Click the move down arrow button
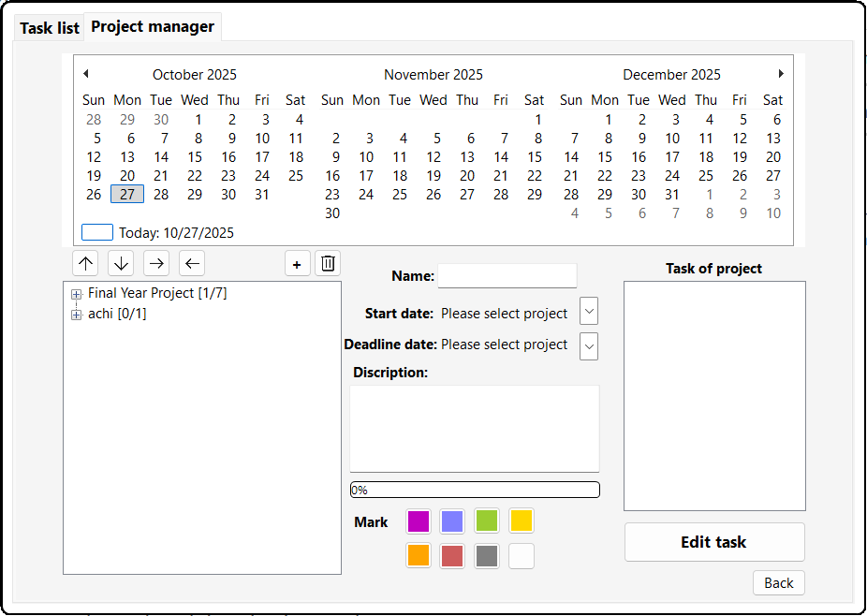 121,263
